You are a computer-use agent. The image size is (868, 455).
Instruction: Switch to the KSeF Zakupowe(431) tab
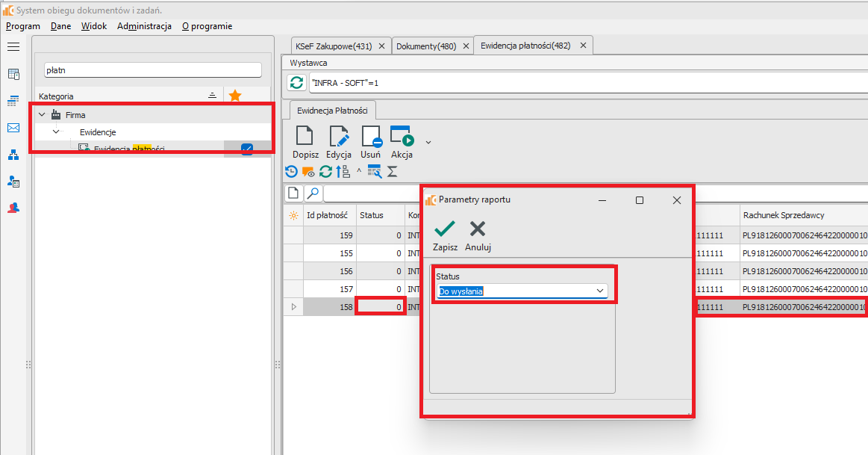(x=333, y=46)
